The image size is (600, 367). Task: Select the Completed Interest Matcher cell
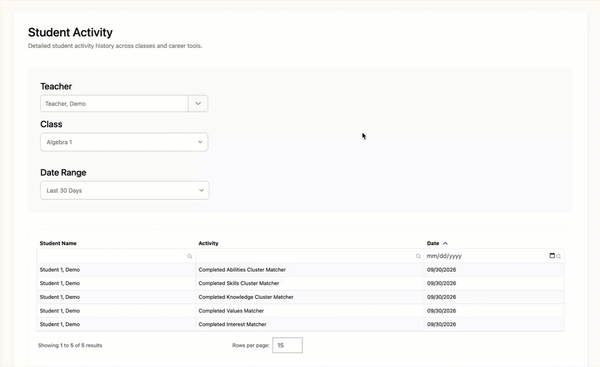pyautogui.click(x=310, y=324)
